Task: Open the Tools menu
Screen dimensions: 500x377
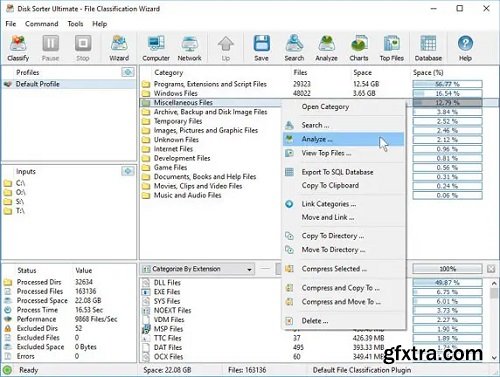Action: coord(75,24)
